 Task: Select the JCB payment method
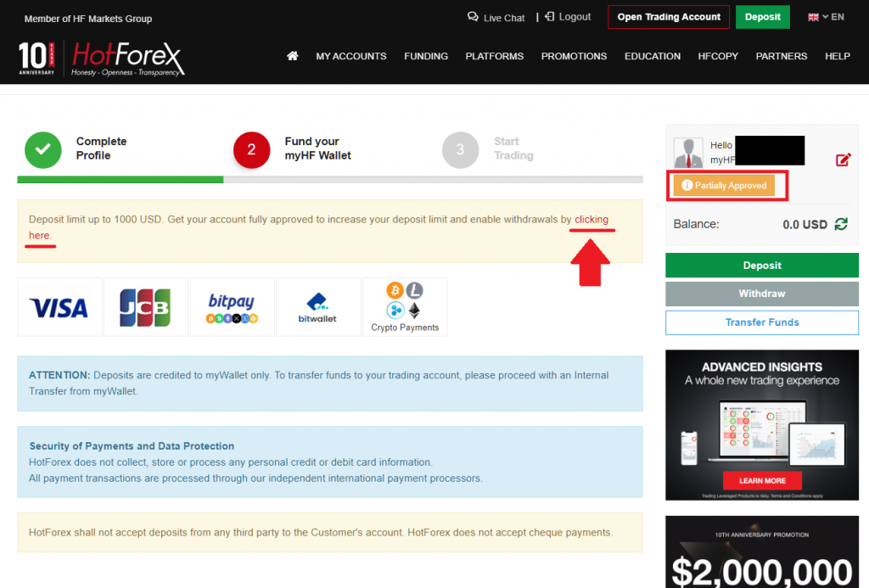click(x=146, y=307)
